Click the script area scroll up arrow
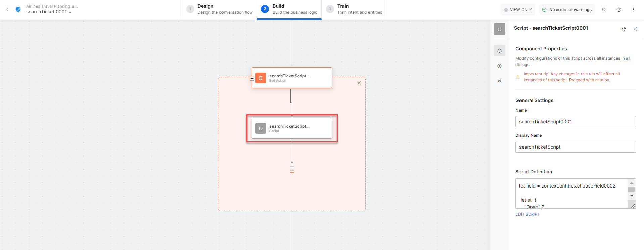 (632, 183)
